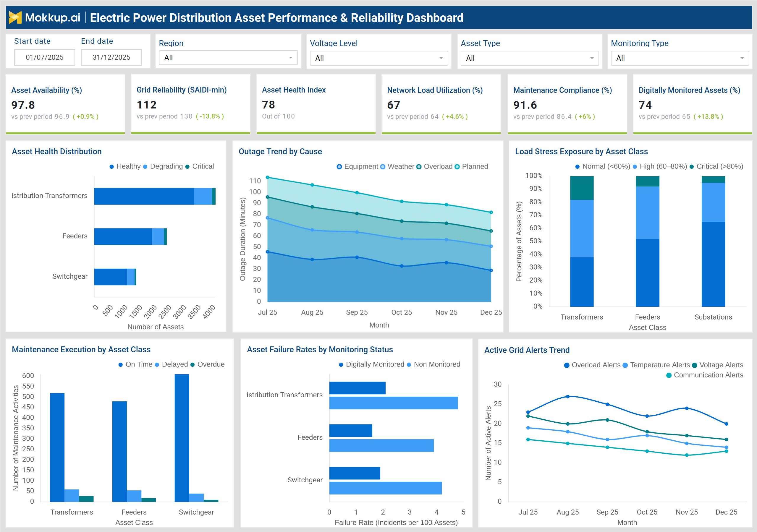Toggle the Degrading legend marker
Image resolution: width=757 pixels, height=532 pixels.
pyautogui.click(x=145, y=167)
